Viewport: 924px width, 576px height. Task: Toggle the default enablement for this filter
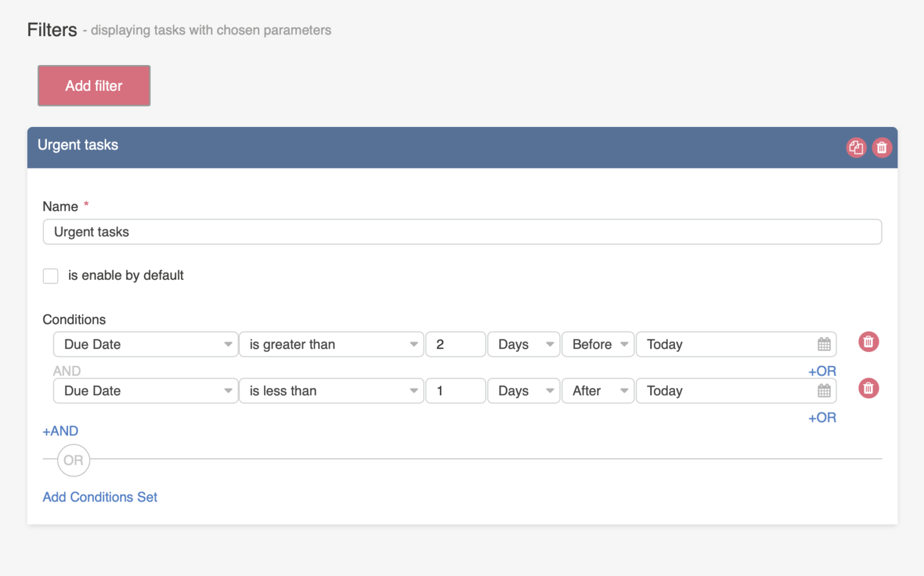(51, 276)
